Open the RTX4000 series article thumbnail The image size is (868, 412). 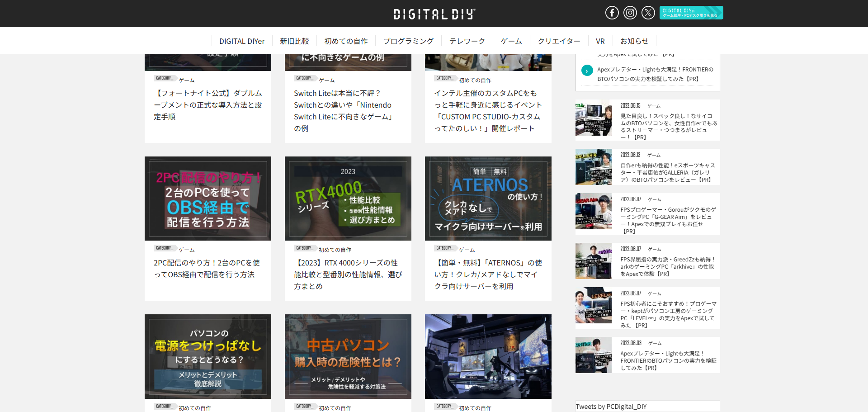[x=348, y=199]
